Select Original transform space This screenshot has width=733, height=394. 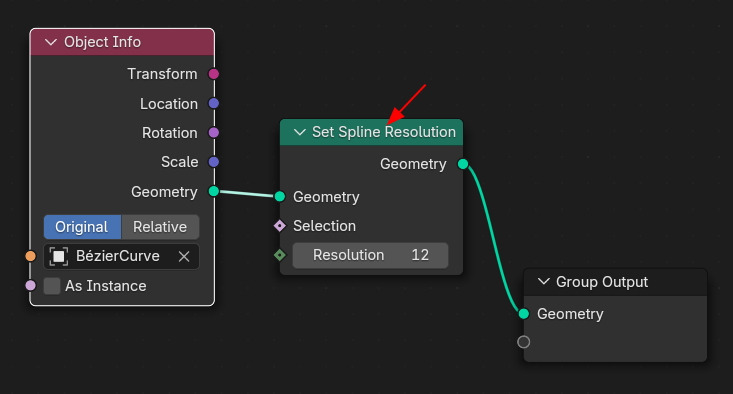(x=83, y=227)
